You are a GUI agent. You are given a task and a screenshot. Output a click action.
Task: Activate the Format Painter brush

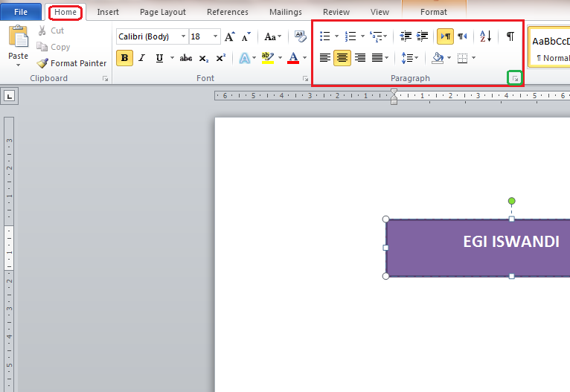tap(71, 63)
